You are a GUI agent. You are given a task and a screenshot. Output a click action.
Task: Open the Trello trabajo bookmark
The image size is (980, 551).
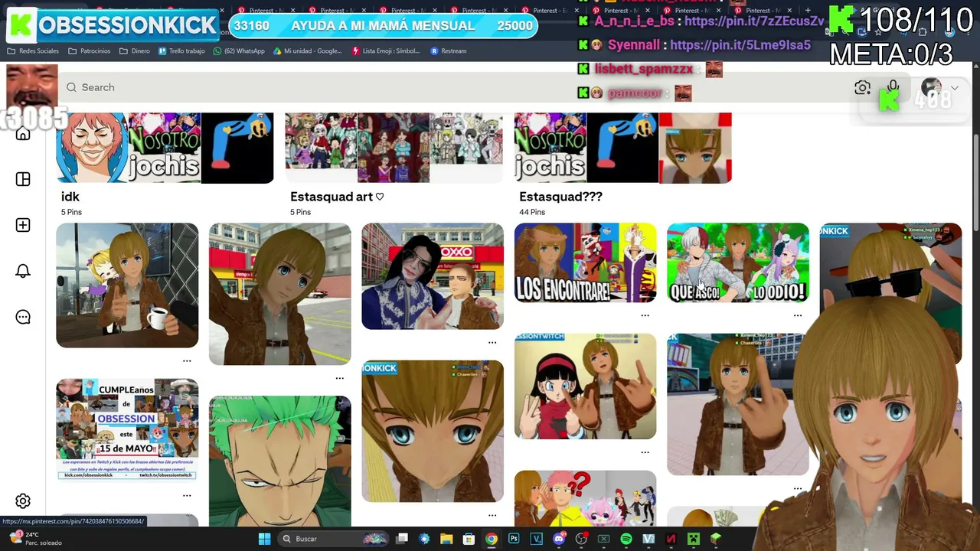click(181, 51)
